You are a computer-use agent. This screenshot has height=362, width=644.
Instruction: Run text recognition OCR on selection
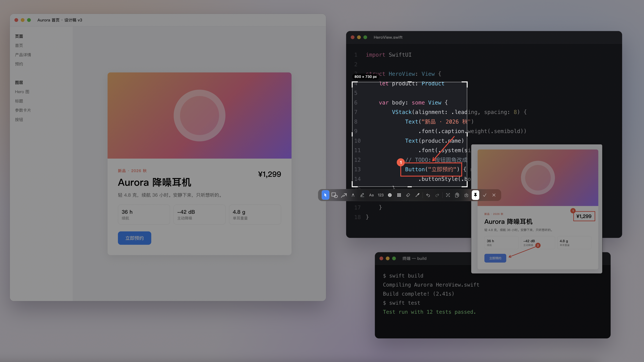point(448,195)
